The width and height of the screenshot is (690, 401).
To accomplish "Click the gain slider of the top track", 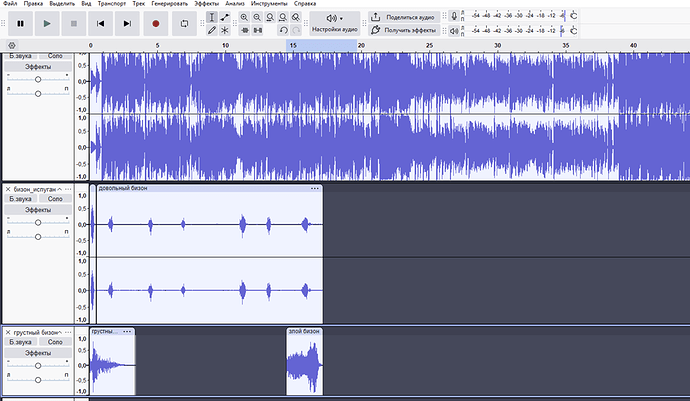I will [38, 79].
